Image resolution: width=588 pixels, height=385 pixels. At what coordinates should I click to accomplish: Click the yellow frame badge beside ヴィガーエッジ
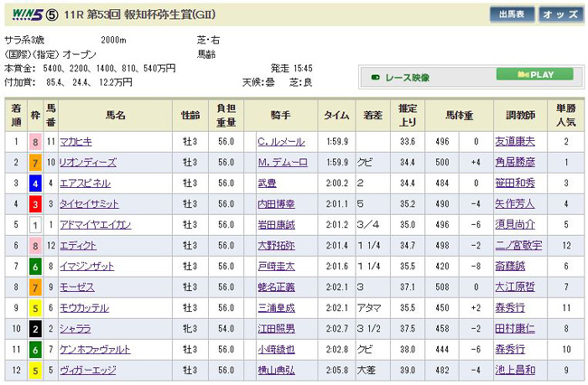[x=35, y=370]
